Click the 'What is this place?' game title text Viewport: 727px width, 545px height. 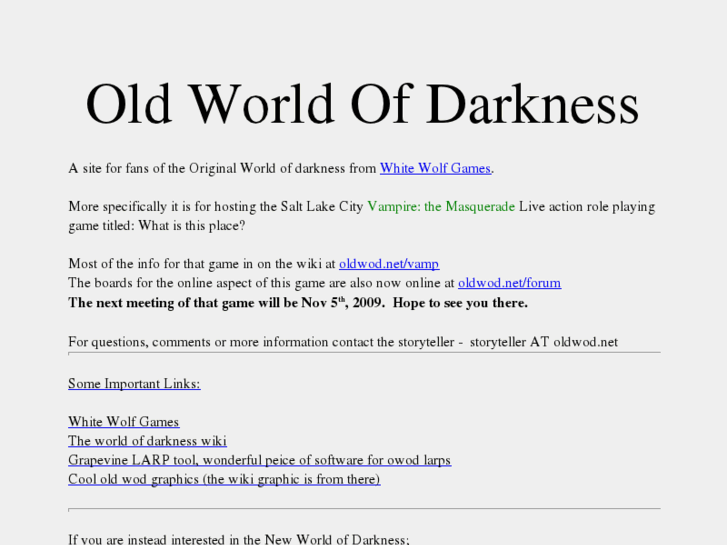[x=192, y=226]
